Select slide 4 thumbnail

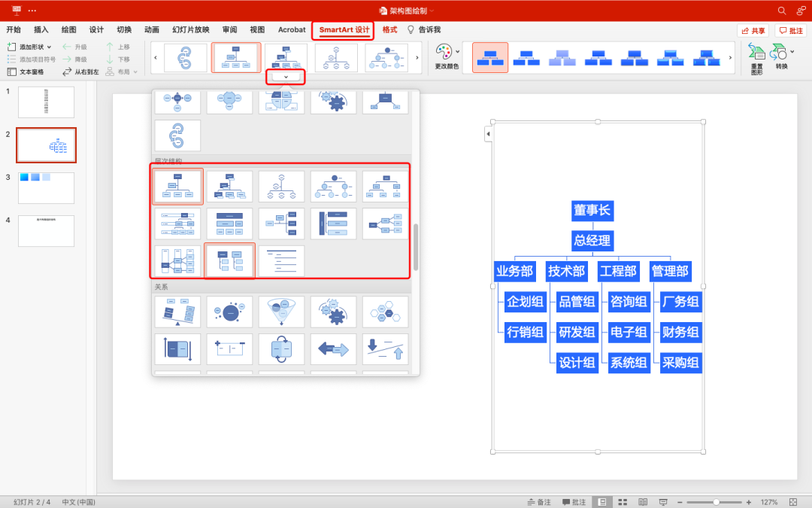pyautogui.click(x=46, y=231)
